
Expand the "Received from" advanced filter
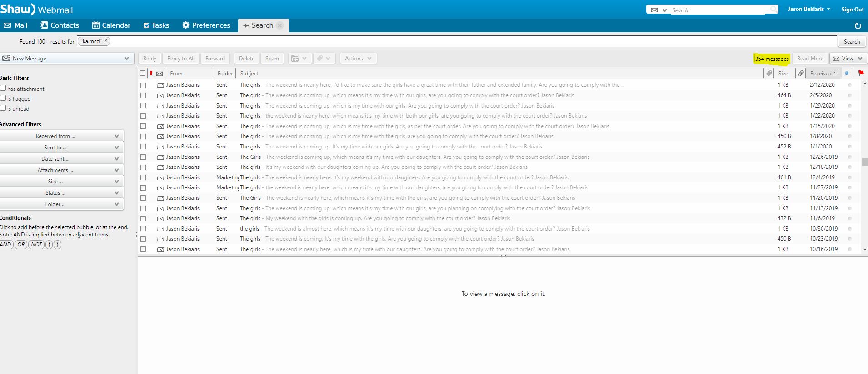[61, 136]
